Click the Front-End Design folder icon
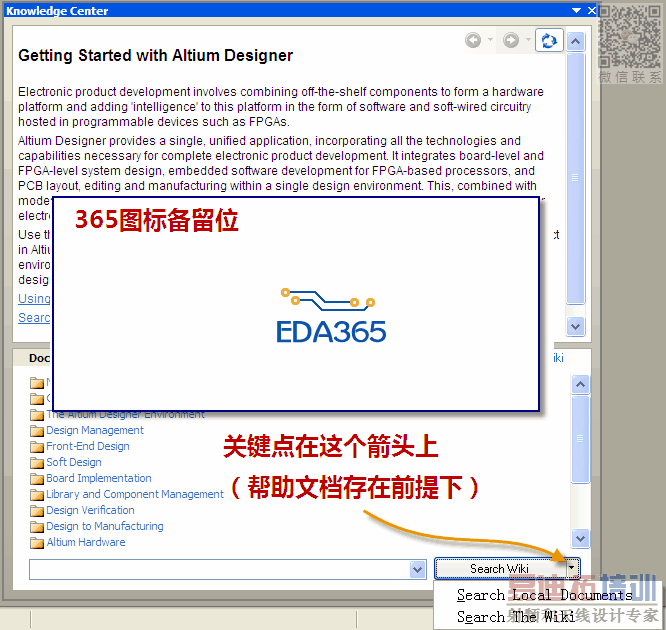This screenshot has height=630, width=666. [37, 447]
